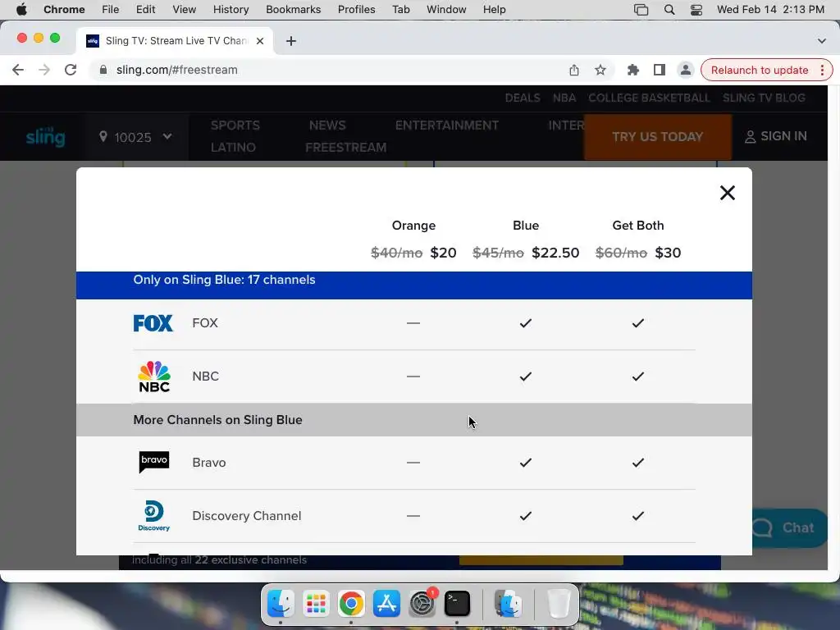
Task: Open Chrome from the dock
Action: coord(351,604)
